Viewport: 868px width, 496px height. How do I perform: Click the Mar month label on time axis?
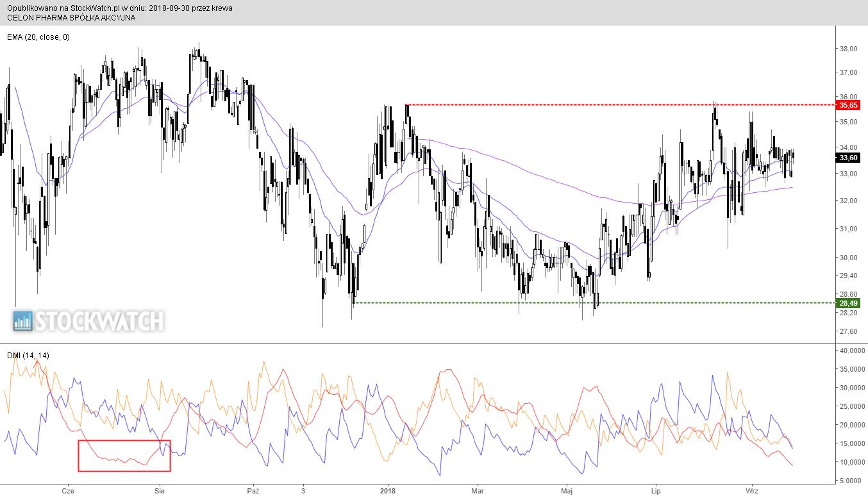click(x=478, y=491)
